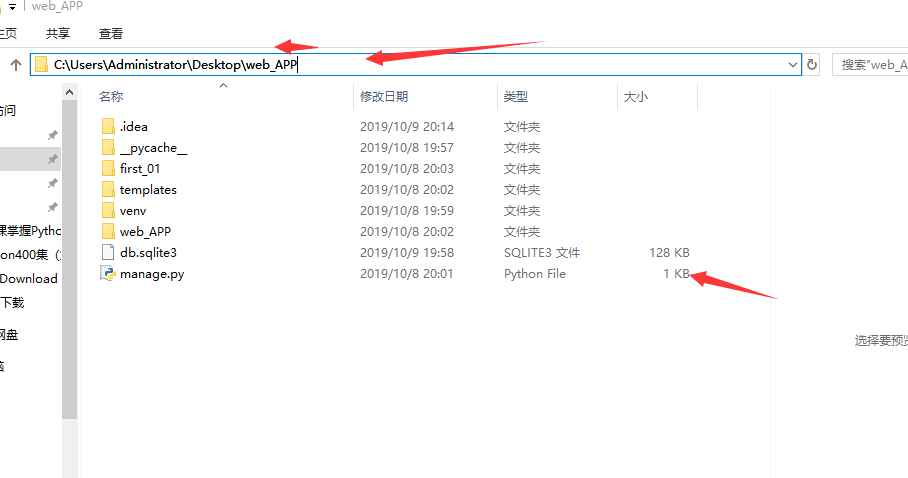
Task: Click the templates folder name
Action: pos(148,190)
